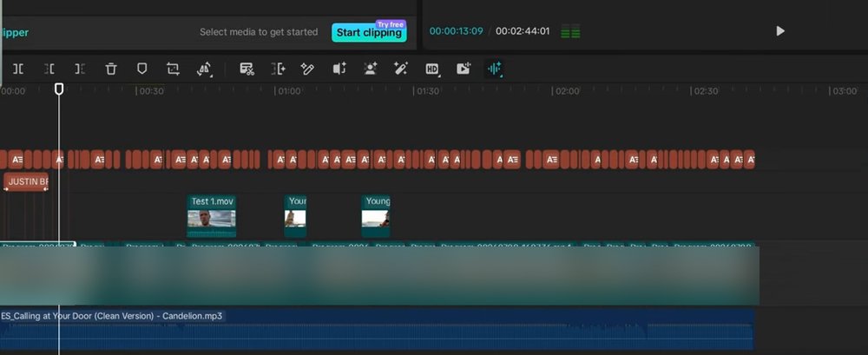
Task: Click the 03:00 mark on the ruler
Action: (x=843, y=91)
